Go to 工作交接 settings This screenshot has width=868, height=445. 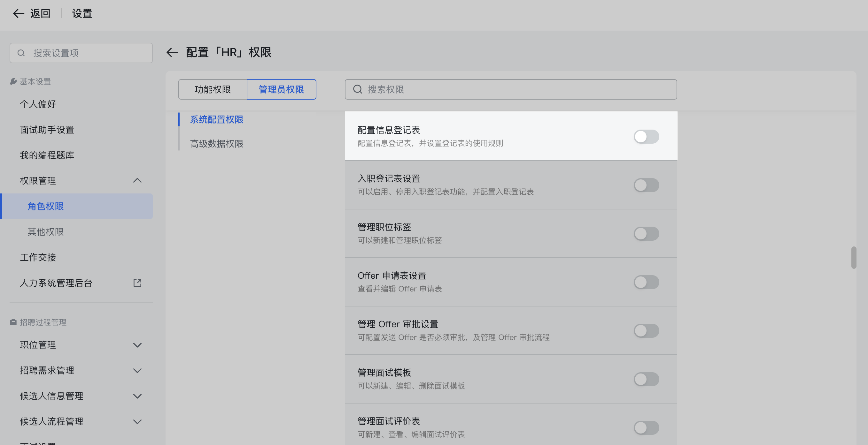(38, 257)
